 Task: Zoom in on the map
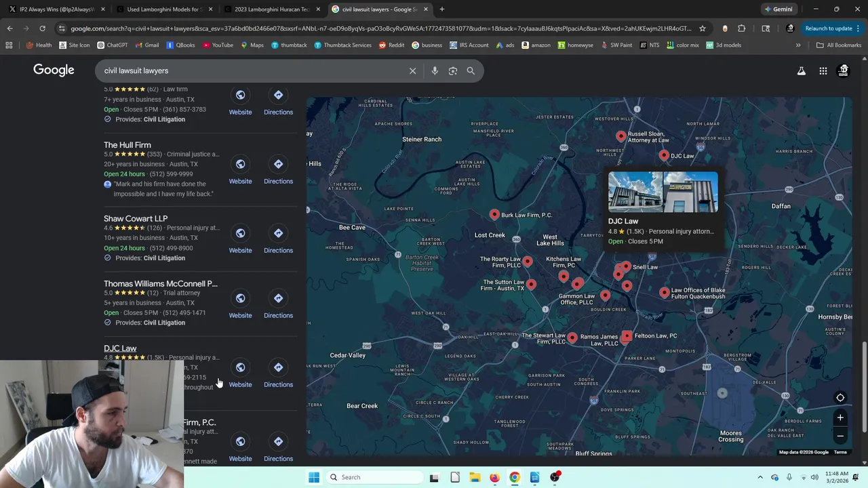(840, 418)
